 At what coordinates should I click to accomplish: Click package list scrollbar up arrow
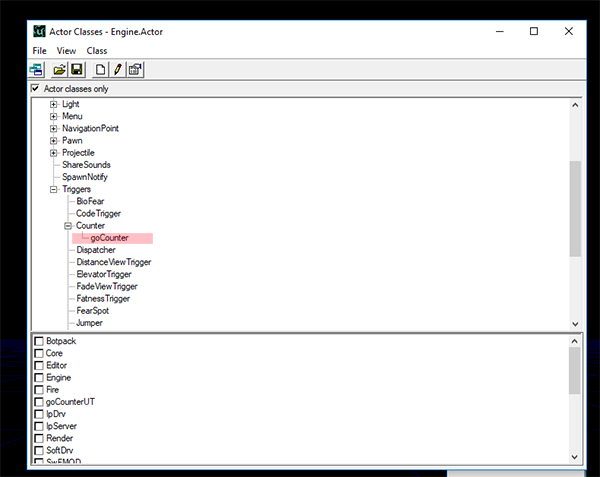pyautogui.click(x=574, y=341)
